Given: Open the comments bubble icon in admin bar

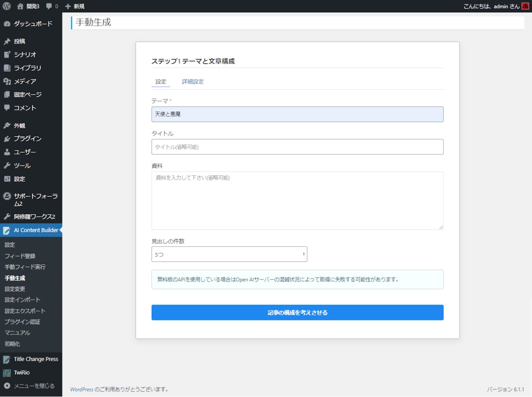Looking at the screenshot, I should click(x=49, y=7).
